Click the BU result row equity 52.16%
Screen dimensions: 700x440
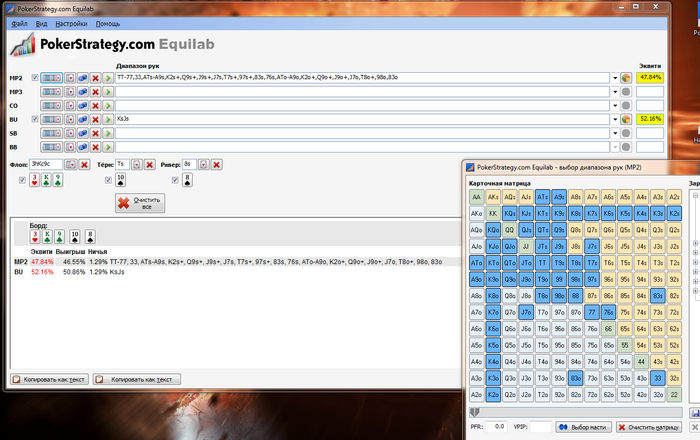tap(42, 272)
